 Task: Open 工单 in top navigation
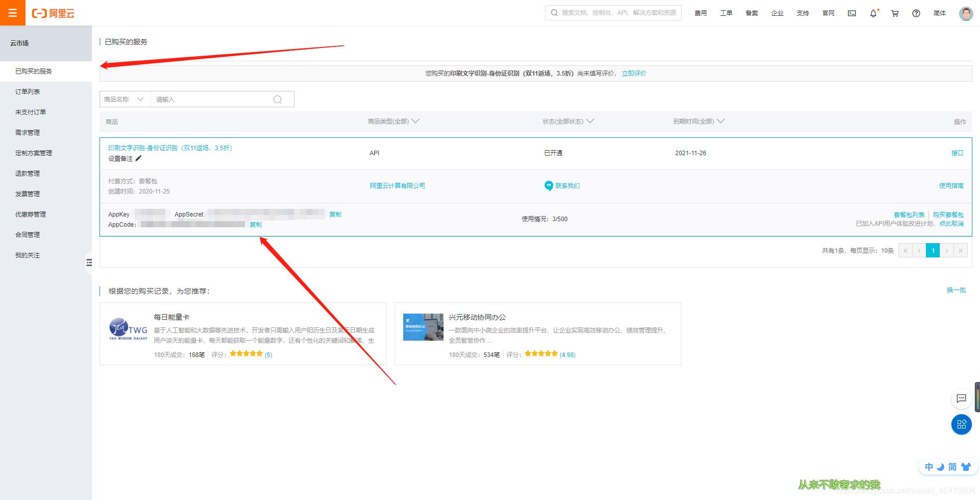726,13
